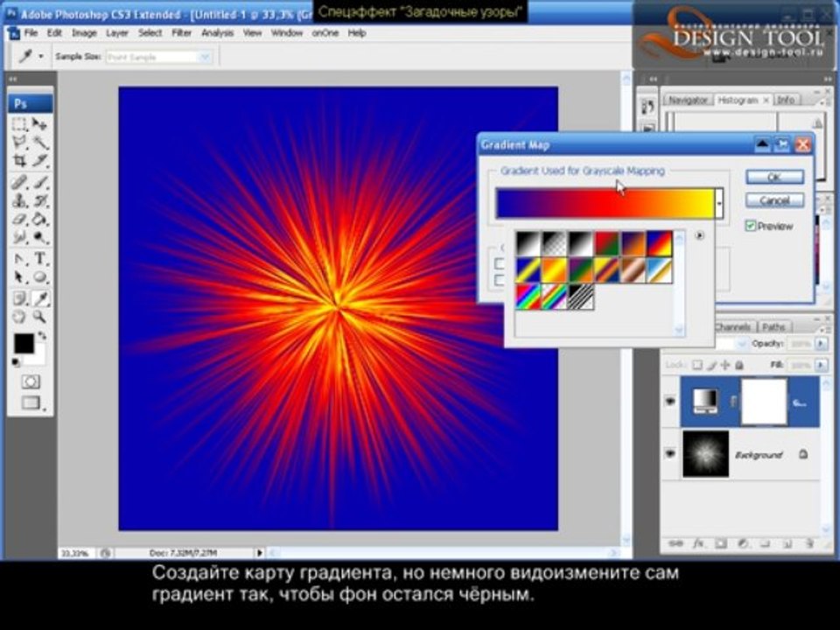Reset default foreground and background colors
This screenshot has width=840, height=630.
(16, 362)
